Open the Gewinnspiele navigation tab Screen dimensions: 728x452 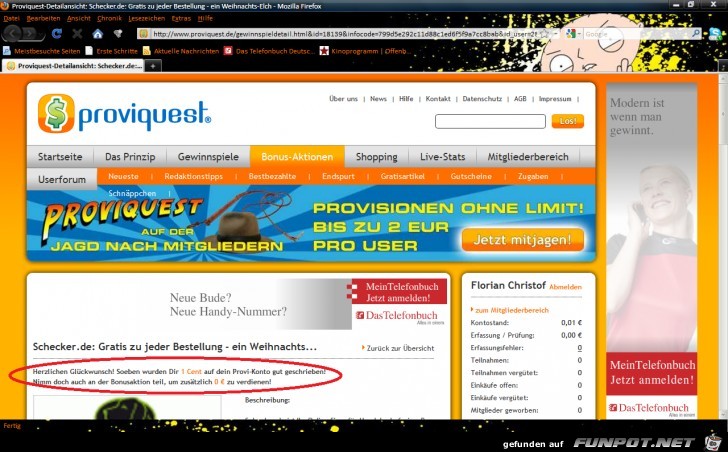(208, 157)
